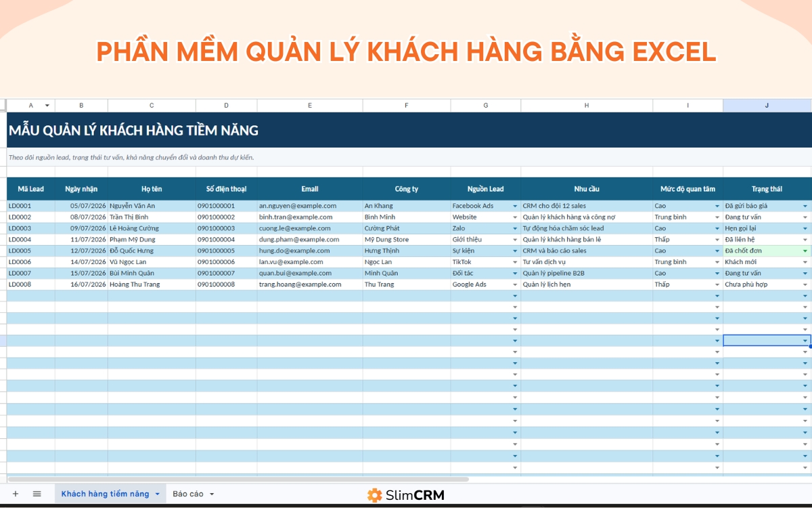This screenshot has height=508, width=812.
Task: Select name cell Lê Hoàng Cường
Action: pyautogui.click(x=152, y=228)
